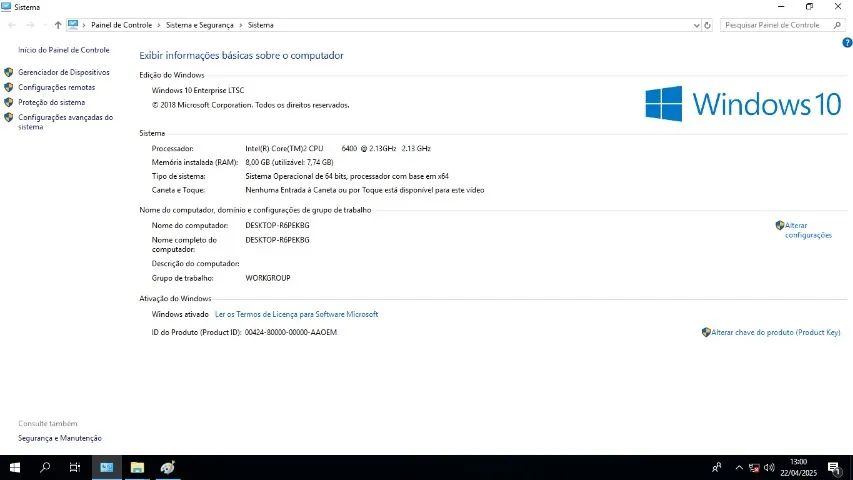Open Configurações avançadas do sistema
Image resolution: width=853 pixels, height=480 pixels.
point(65,122)
